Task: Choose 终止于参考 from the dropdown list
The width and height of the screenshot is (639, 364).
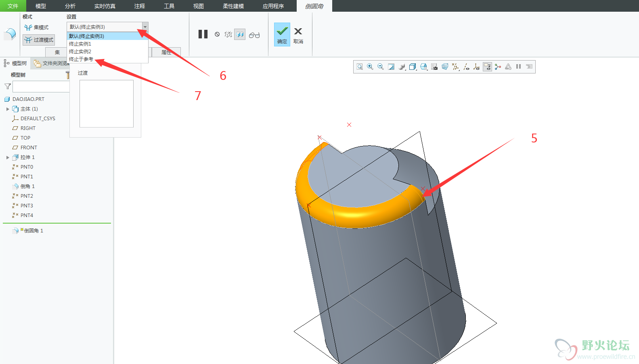Action: click(x=107, y=59)
